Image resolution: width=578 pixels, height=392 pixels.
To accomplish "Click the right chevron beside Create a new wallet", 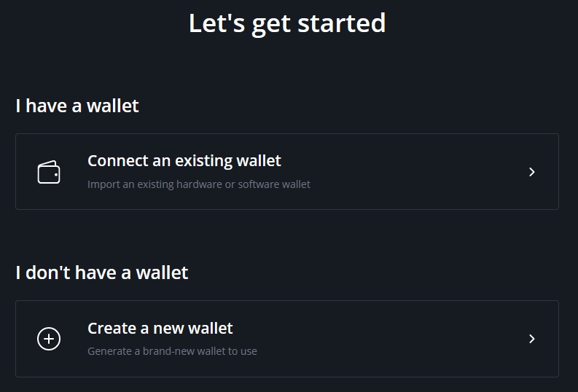I will 531,339.
